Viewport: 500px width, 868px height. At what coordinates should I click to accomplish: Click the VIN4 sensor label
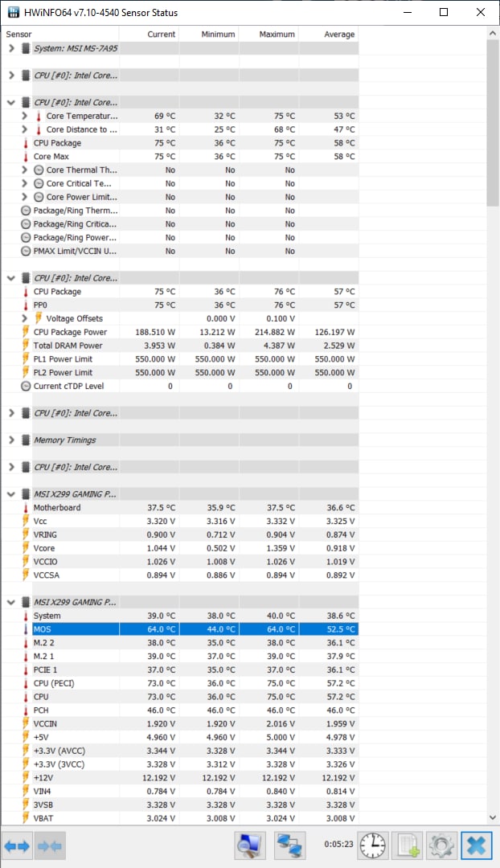[x=42, y=792]
